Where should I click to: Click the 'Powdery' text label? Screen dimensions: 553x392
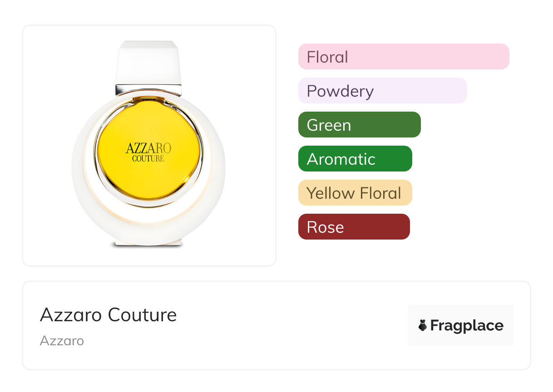point(340,91)
